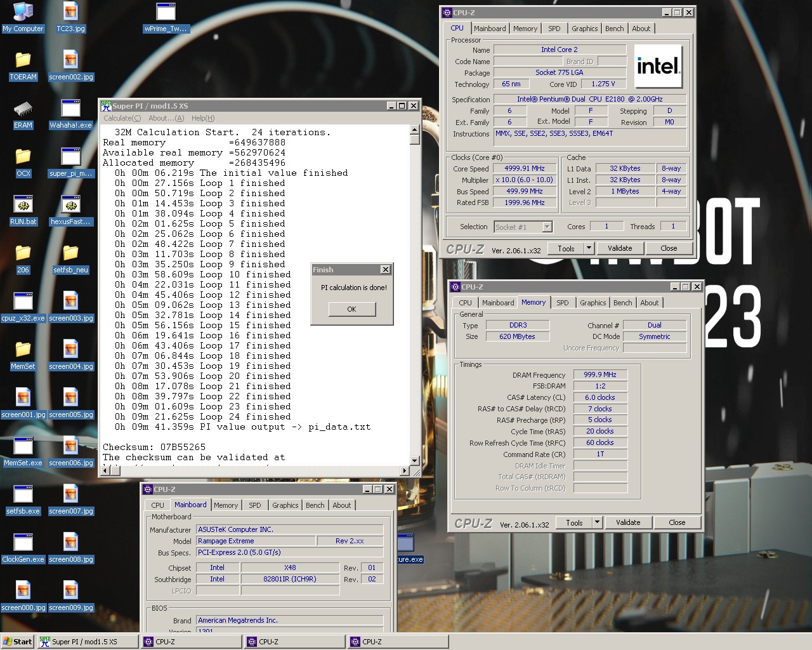The image size is (812, 650).
Task: Switch to Mainboard tab in top CPU-Z
Action: coord(490,29)
